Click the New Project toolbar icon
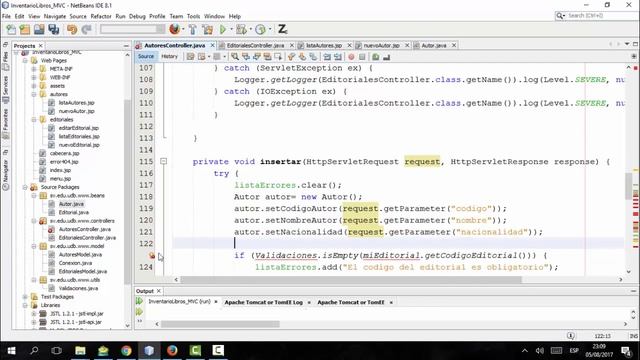The image size is (640, 360). coord(25,29)
